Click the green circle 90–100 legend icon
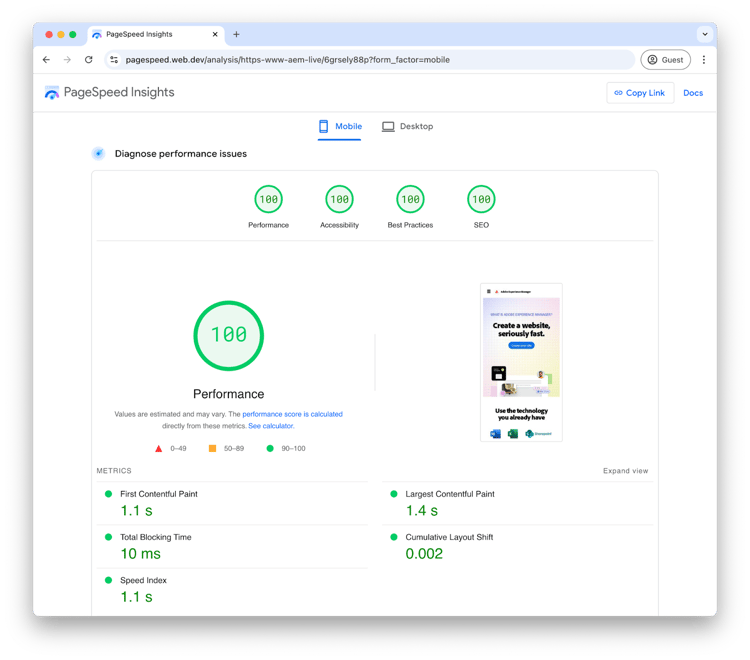 point(270,449)
